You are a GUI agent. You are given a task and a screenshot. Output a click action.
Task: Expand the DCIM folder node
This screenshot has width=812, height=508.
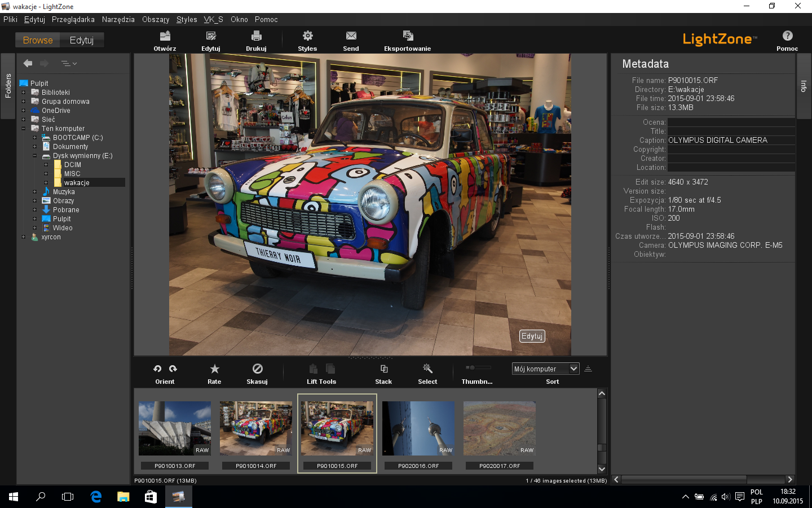click(46, 165)
